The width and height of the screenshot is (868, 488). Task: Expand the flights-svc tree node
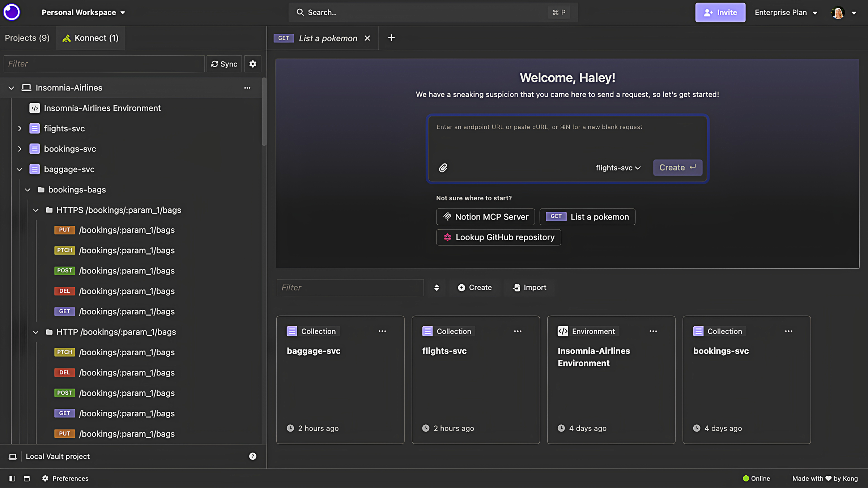click(20, 128)
